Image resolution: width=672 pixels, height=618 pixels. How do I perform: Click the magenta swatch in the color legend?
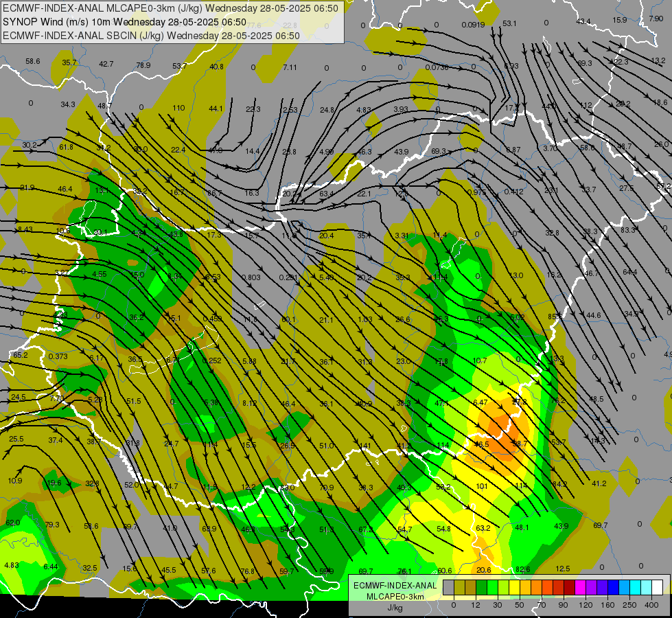coord(581,587)
